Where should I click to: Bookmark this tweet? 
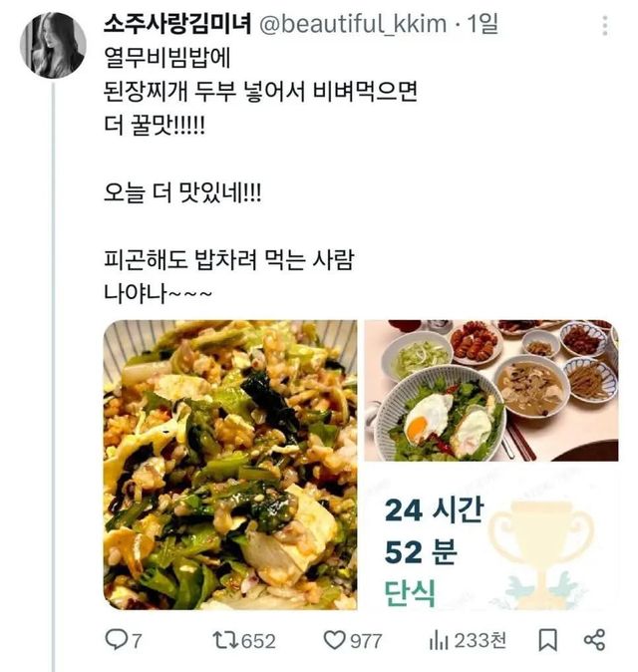click(547, 639)
